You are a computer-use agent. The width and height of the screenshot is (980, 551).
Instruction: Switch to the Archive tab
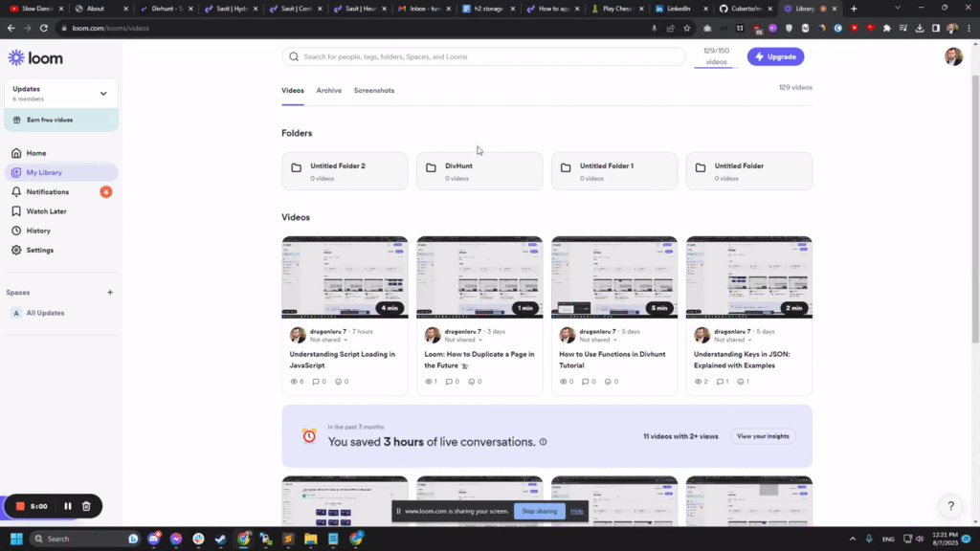(329, 91)
